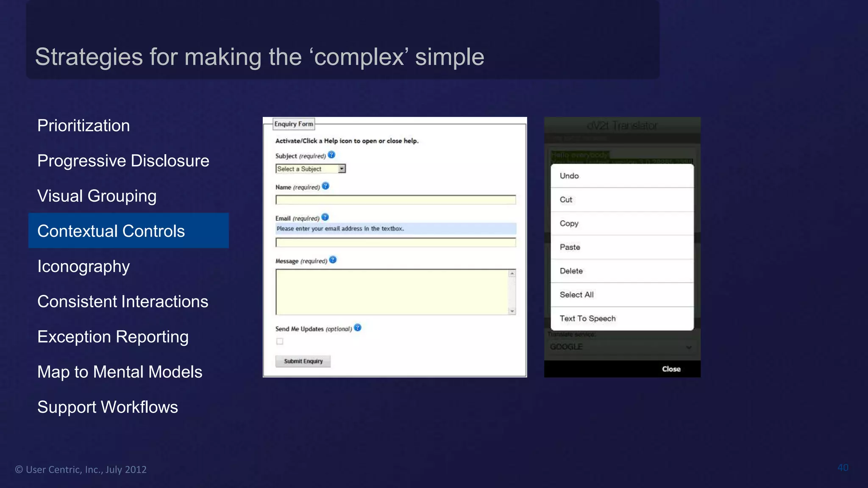
Task: Tick the Send Me Updates checkbox
Action: (280, 341)
